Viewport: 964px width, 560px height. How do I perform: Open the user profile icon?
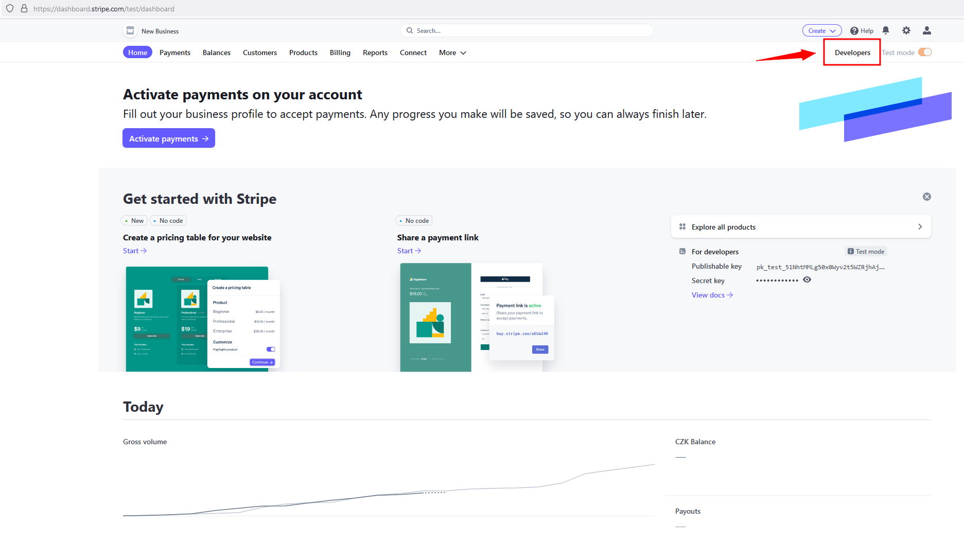click(x=927, y=30)
